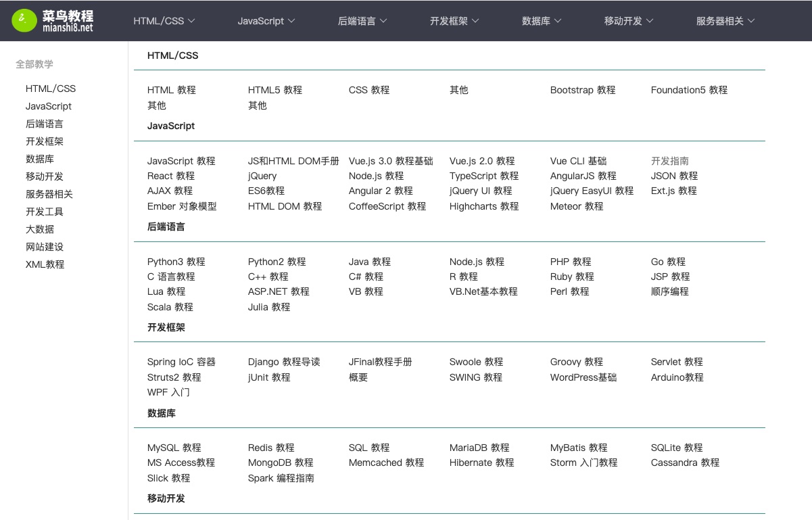Select 移动开发 in the left sidebar
This screenshot has height=520, width=812.
(45, 176)
